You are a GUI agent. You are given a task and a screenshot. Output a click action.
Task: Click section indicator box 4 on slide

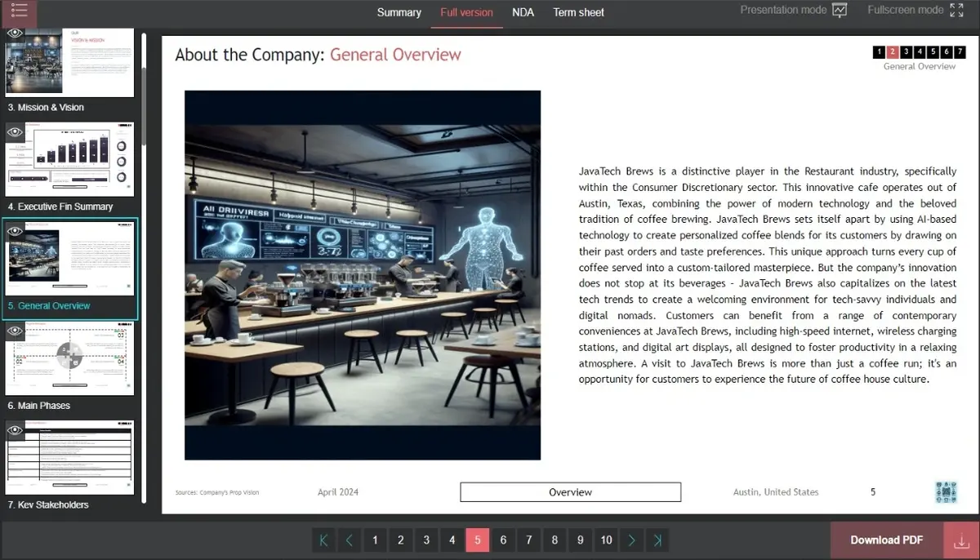[920, 51]
